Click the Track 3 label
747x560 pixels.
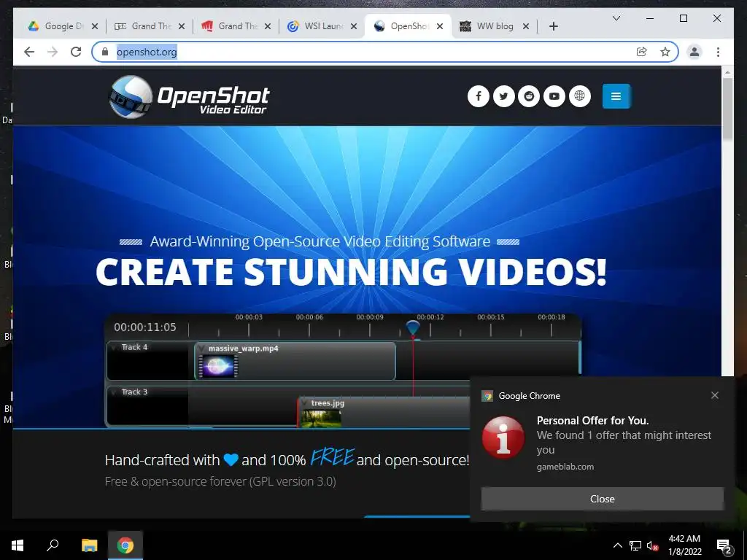coord(134,392)
